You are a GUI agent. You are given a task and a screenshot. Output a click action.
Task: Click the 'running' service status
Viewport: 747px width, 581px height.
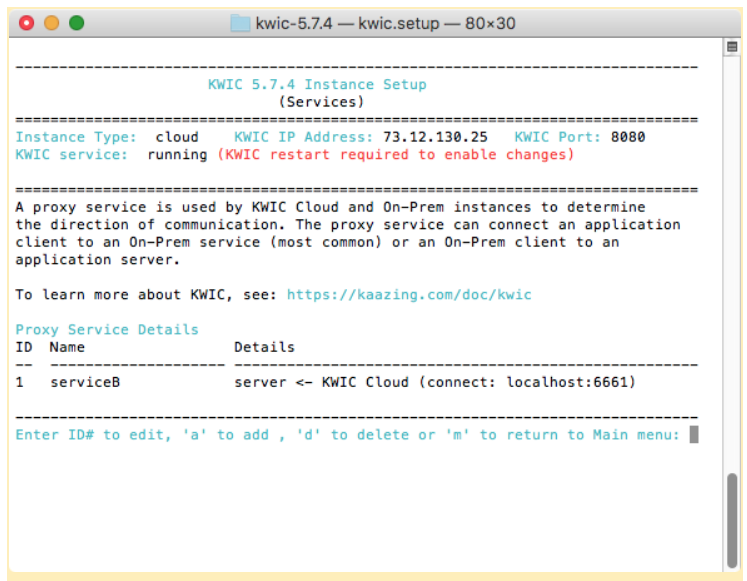click(x=177, y=155)
